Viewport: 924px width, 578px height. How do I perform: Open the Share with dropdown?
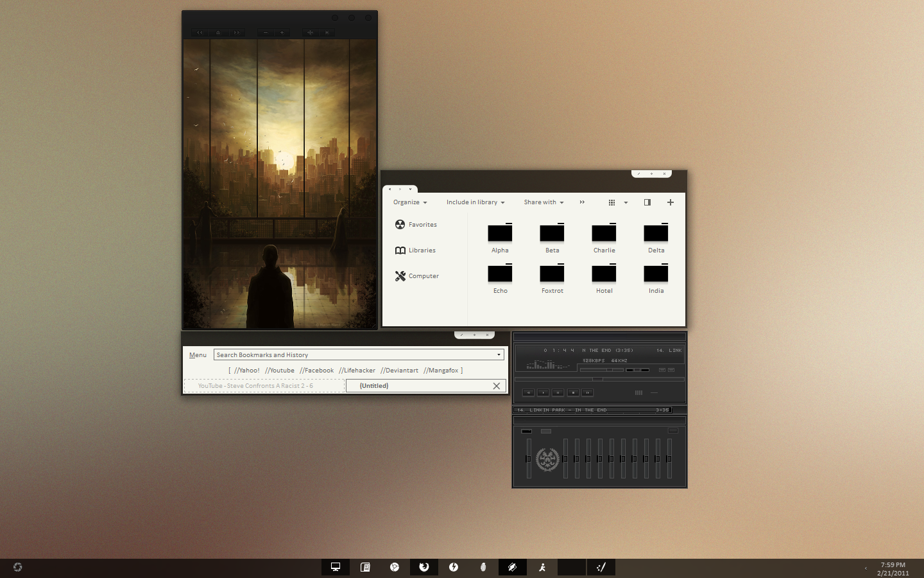coord(543,202)
